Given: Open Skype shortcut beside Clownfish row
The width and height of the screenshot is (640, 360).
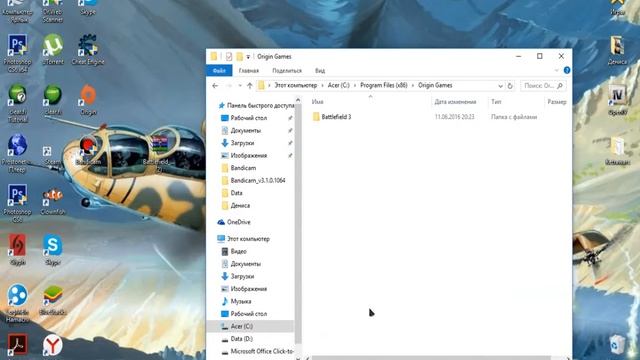Looking at the screenshot, I should tap(53, 250).
